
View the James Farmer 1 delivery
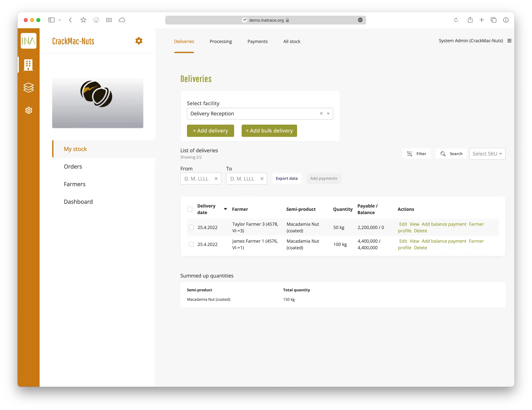(x=414, y=241)
